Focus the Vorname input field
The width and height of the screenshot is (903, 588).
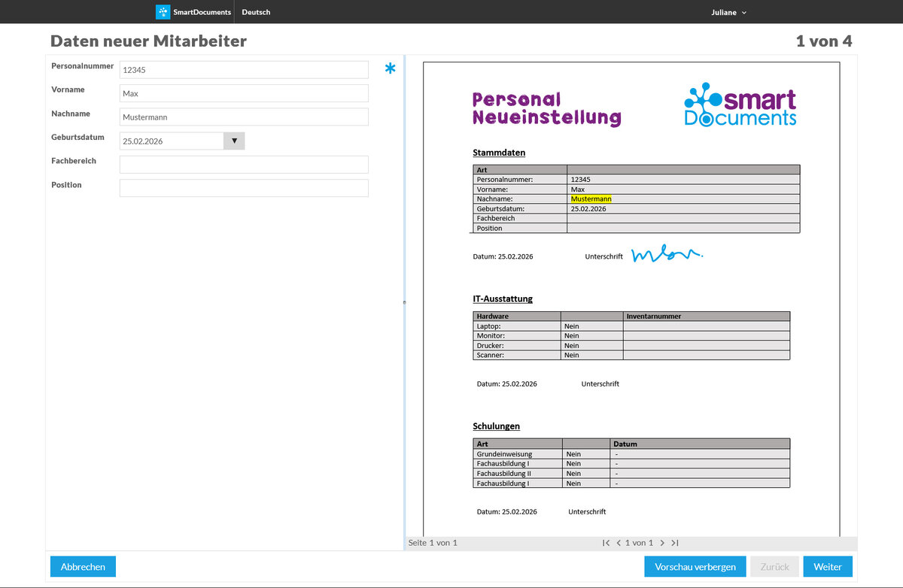[244, 93]
